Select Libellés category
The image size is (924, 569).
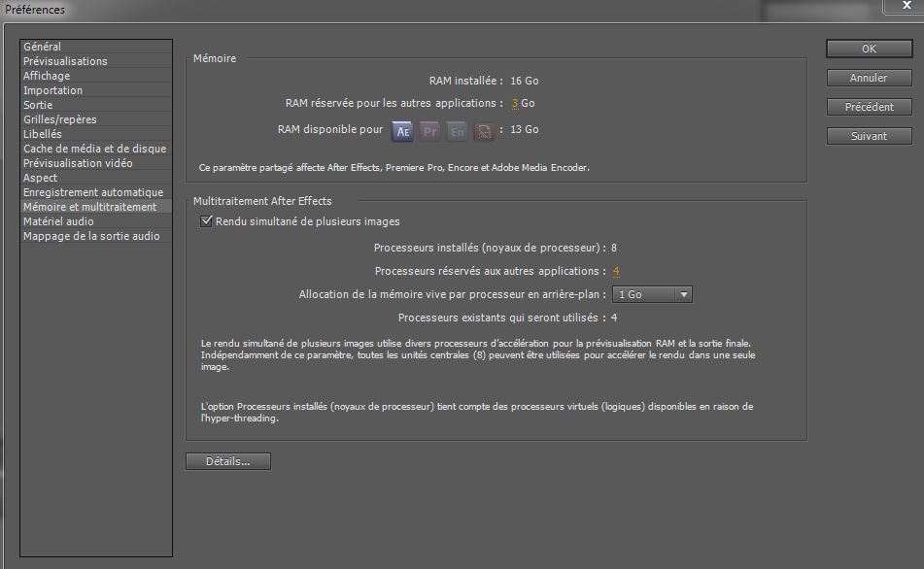(x=96, y=134)
